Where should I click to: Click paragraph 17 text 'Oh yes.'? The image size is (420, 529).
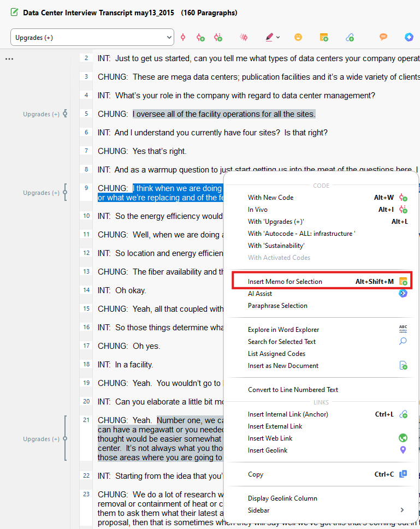click(x=146, y=346)
